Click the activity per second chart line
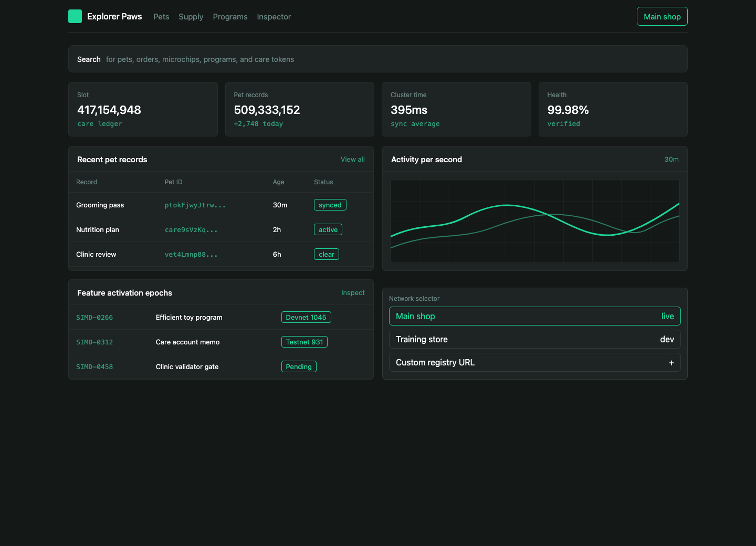This screenshot has width=756, height=546. coord(535,221)
